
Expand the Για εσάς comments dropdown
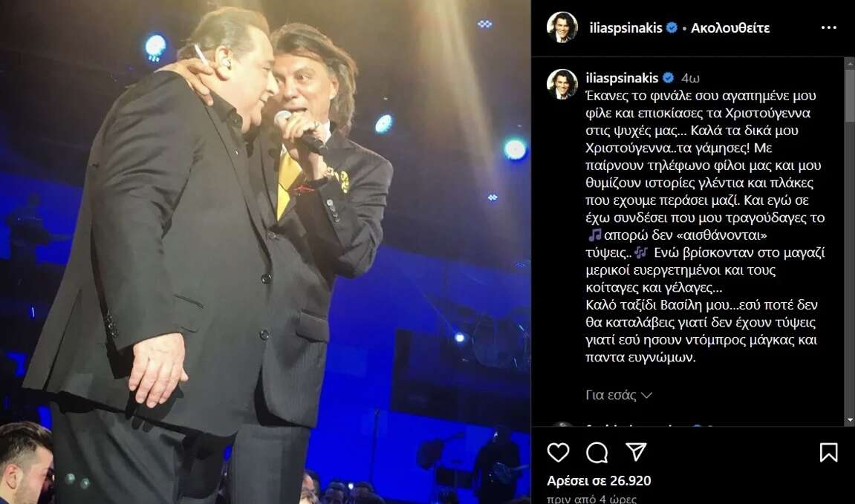coord(618,395)
